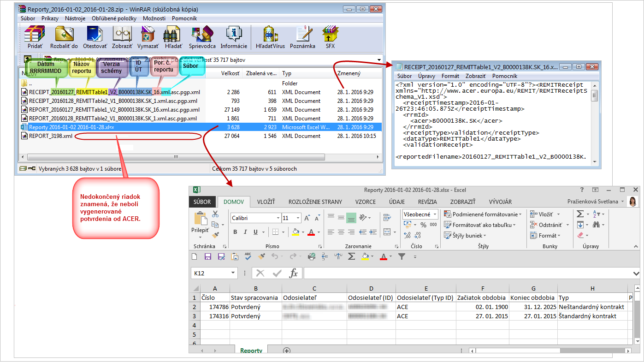Click the Reporty sheet tab

pyautogui.click(x=251, y=351)
